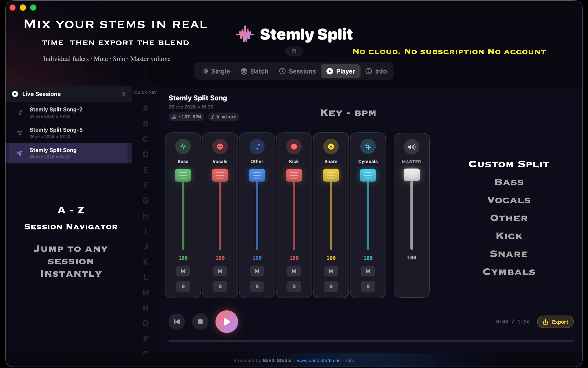Skip back to the start
588x368 pixels.
coord(177,322)
